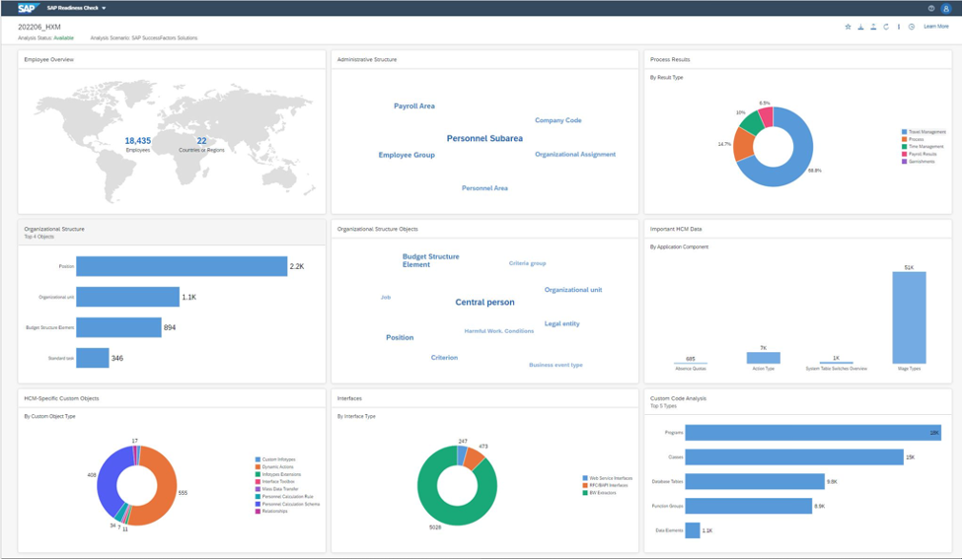964x560 pixels.
Task: Click the Data Elements bar showing 1.1K
Action: (693, 530)
